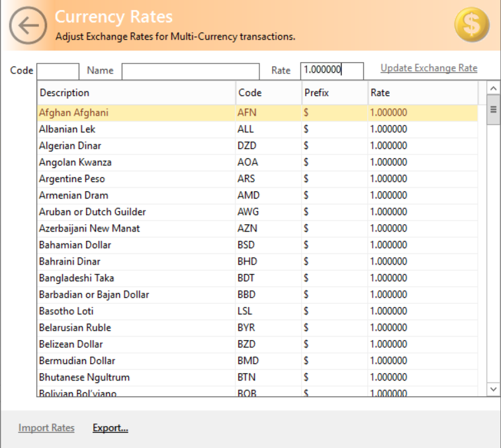Focus the Name input field
The width and height of the screenshot is (501, 448).
[x=191, y=71]
